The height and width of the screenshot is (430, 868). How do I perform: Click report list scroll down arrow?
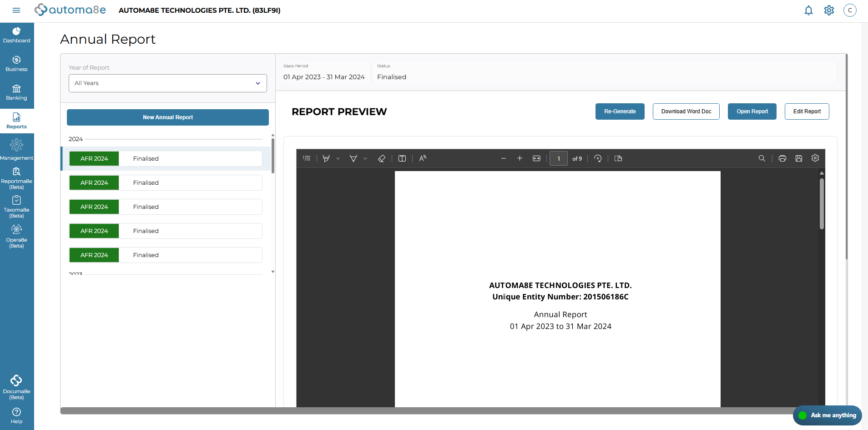[x=273, y=272]
